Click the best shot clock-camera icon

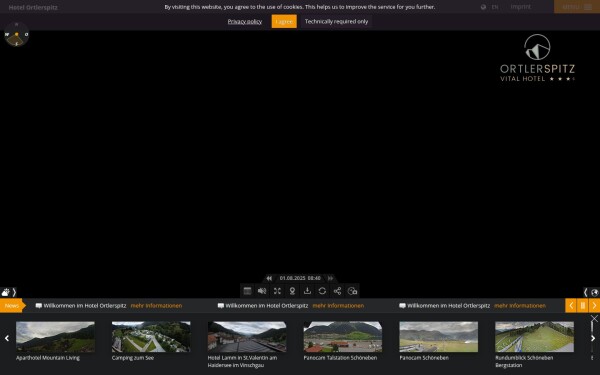(352, 291)
